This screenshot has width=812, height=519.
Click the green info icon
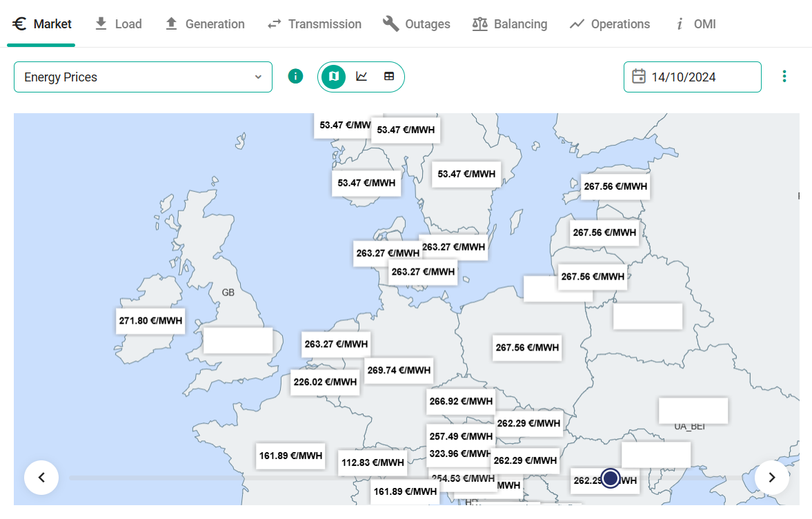(x=295, y=77)
